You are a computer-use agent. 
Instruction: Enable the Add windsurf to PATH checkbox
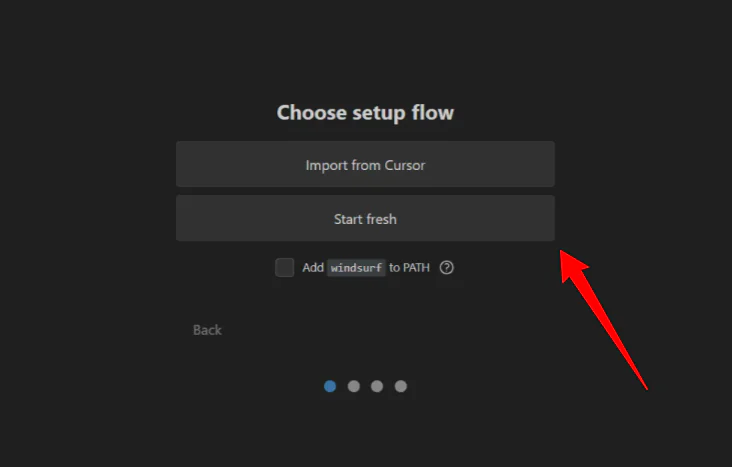coord(285,268)
